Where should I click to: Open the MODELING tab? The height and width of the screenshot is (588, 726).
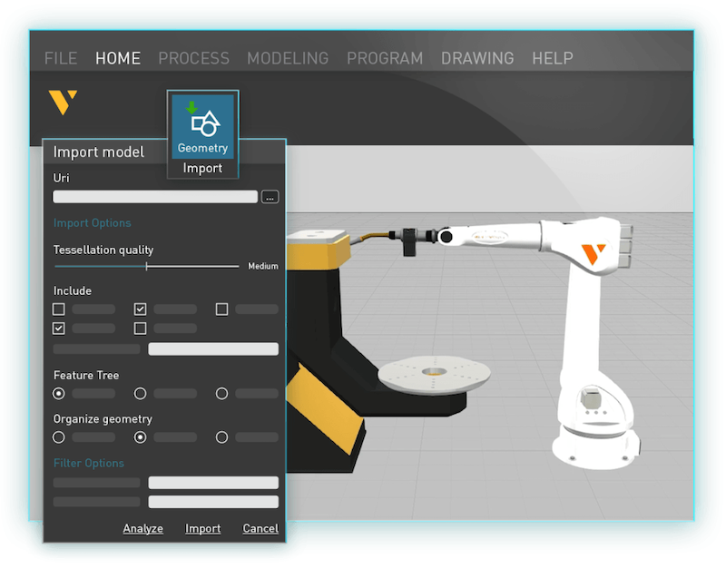(288, 58)
